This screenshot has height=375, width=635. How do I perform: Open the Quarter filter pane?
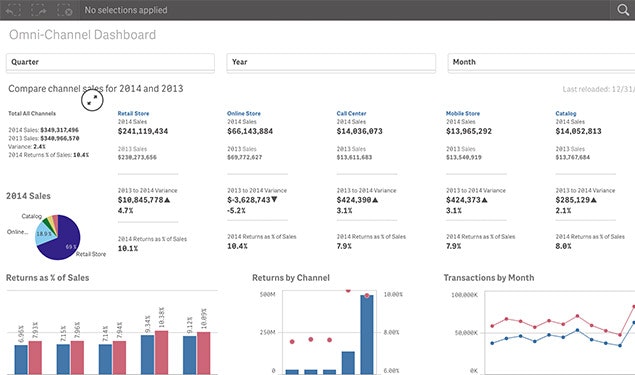tap(110, 62)
